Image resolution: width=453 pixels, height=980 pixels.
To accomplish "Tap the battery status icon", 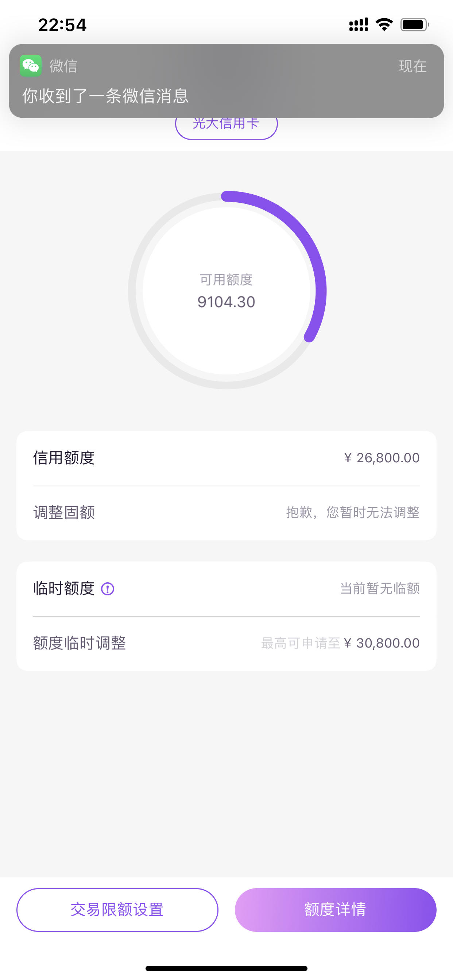I will tap(415, 25).
